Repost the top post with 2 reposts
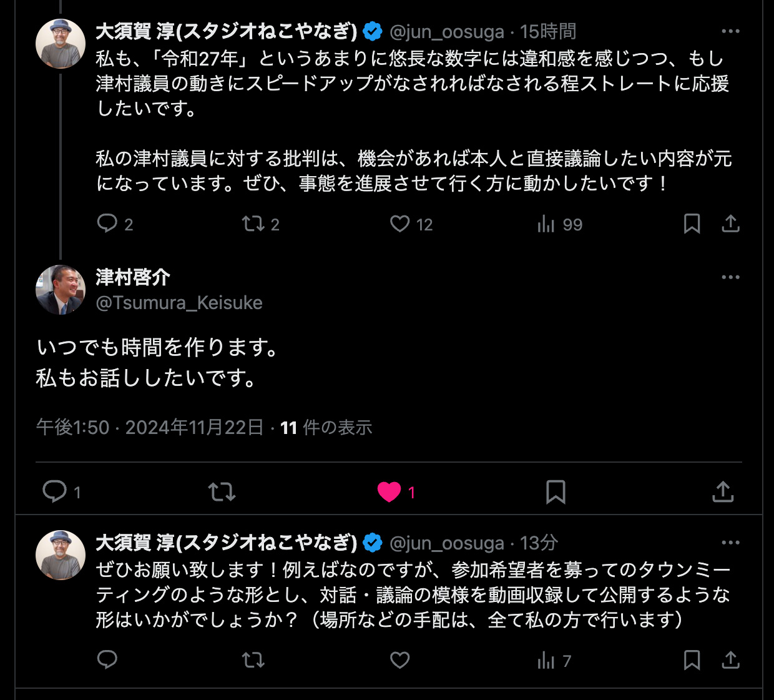774x700 pixels. 253,224
